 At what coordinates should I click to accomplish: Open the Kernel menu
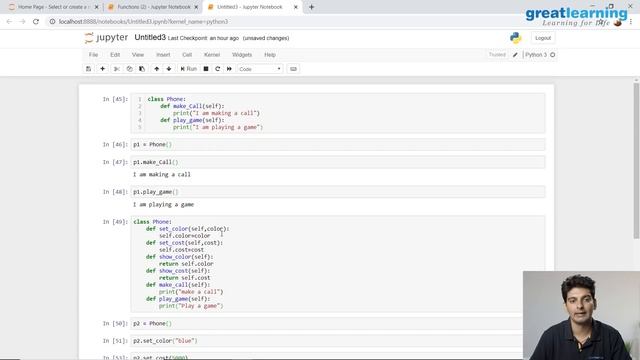(212, 55)
